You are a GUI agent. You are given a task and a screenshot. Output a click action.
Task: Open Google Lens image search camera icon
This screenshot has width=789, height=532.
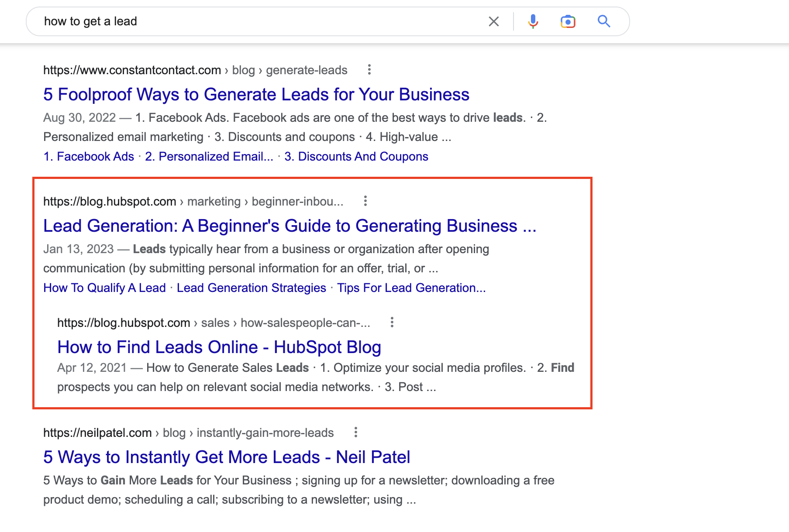click(568, 21)
